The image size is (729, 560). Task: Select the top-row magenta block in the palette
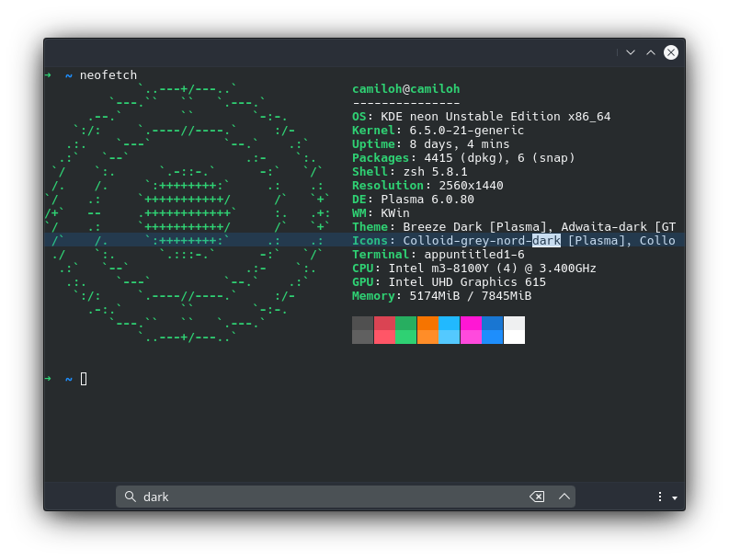(471, 323)
